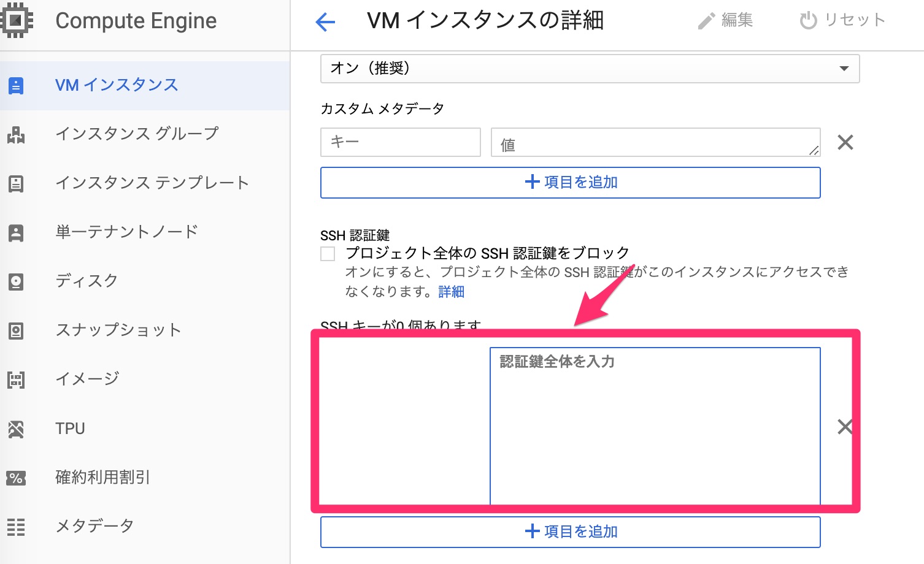
Task: Click the Compute Engine title text
Action: tap(136, 21)
